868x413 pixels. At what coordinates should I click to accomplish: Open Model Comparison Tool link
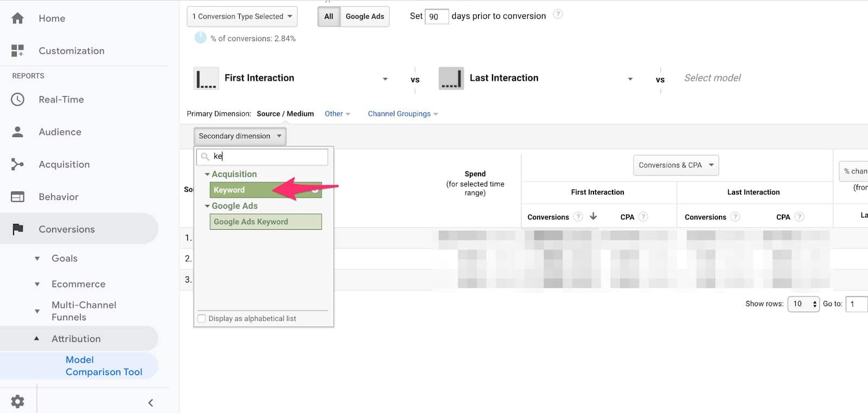pyautogui.click(x=104, y=366)
